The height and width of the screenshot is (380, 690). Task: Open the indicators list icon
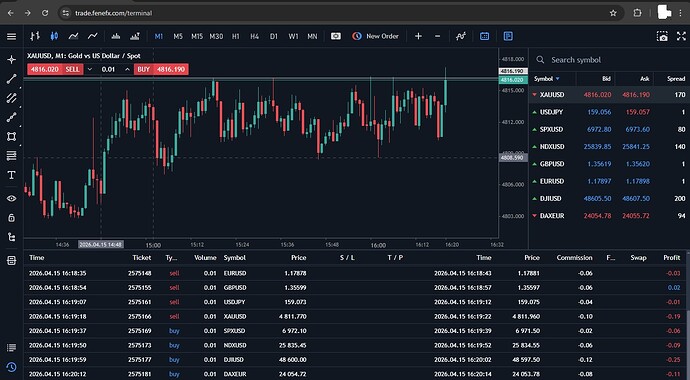coord(461,37)
